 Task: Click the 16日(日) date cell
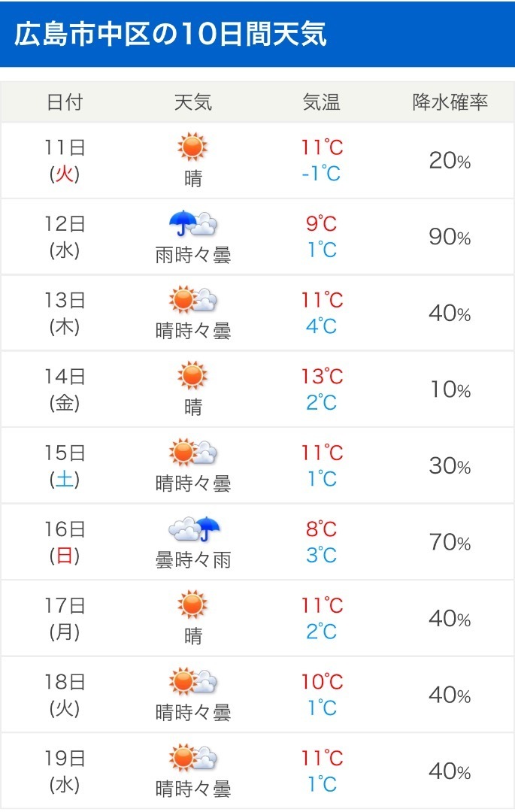tap(65, 542)
